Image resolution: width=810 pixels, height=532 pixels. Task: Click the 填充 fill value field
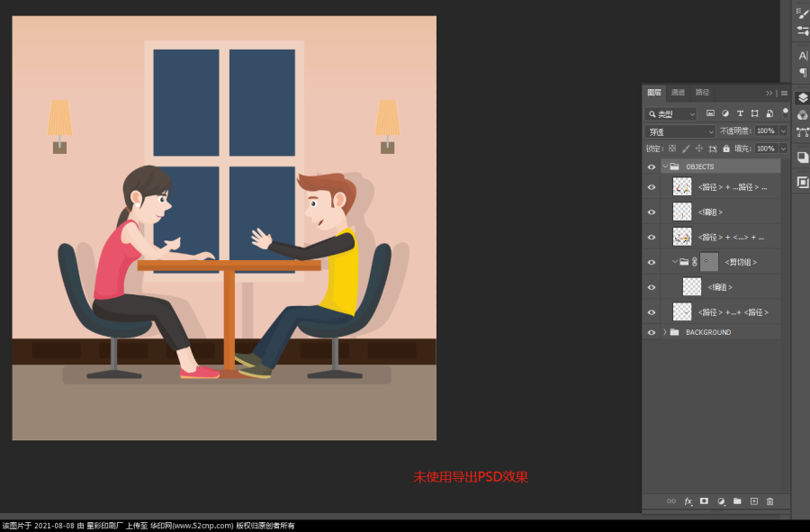(x=766, y=149)
